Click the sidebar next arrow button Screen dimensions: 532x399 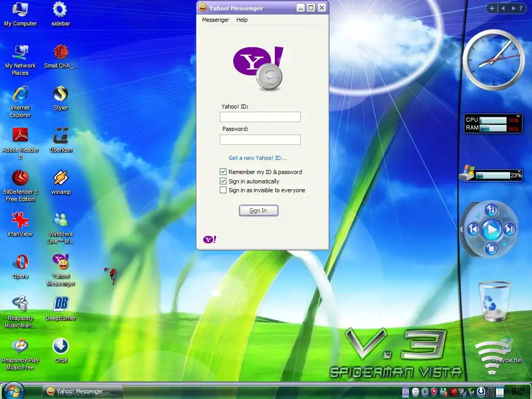pos(513,8)
